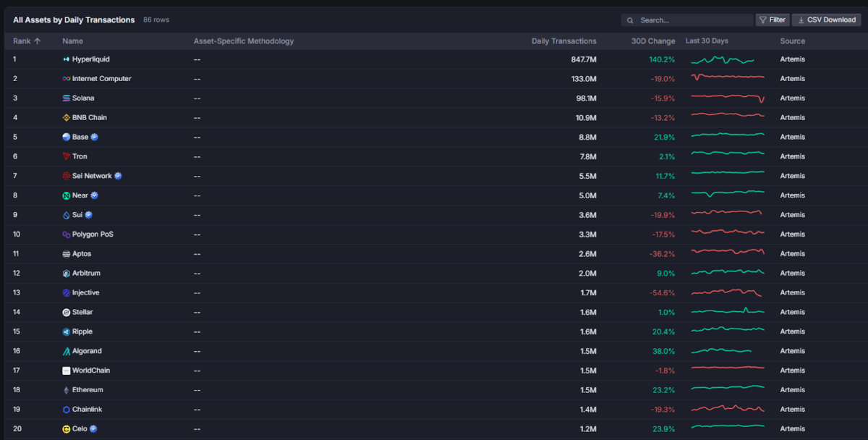
Task: Open the Hyperliquid asset name link
Action: (91, 59)
